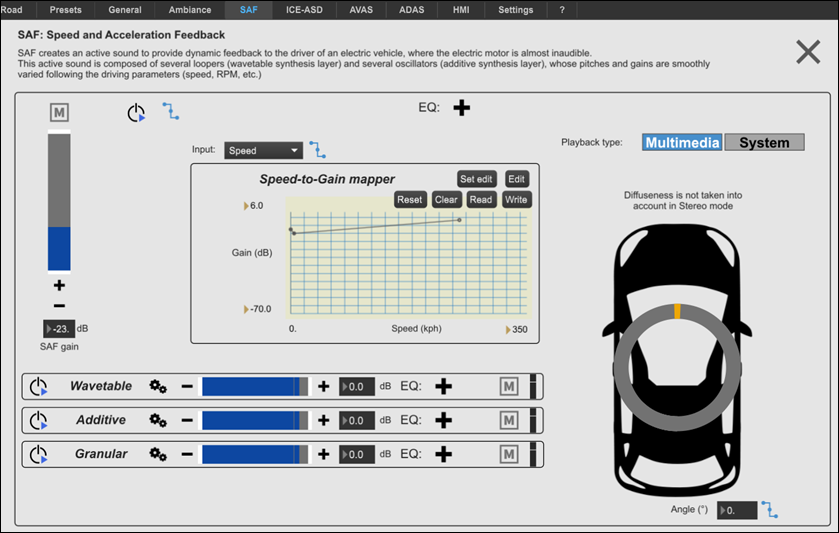Reset the Speed-to-Gain mapper
Viewport: 839px width, 533px height.
coord(410,200)
